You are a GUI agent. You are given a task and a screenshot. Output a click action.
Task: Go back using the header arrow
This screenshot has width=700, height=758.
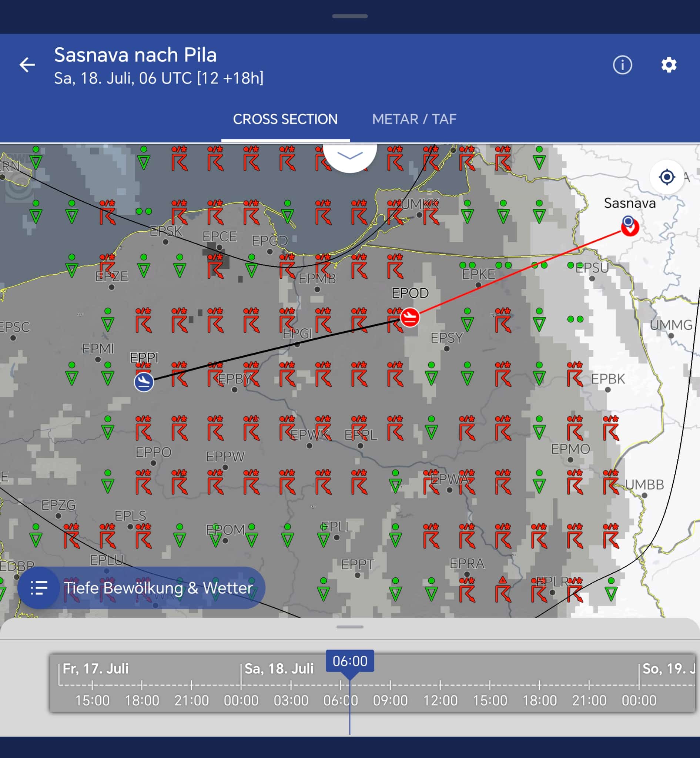click(x=27, y=65)
